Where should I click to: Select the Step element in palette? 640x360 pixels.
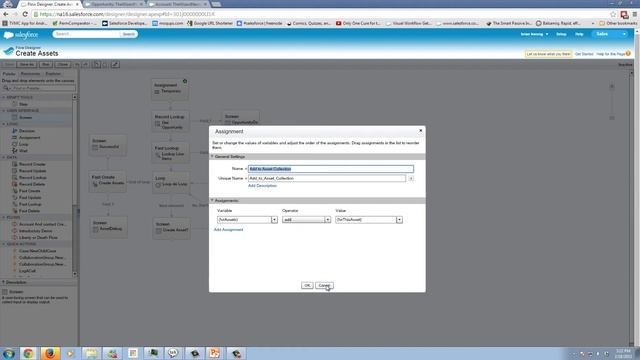[x=23, y=104]
